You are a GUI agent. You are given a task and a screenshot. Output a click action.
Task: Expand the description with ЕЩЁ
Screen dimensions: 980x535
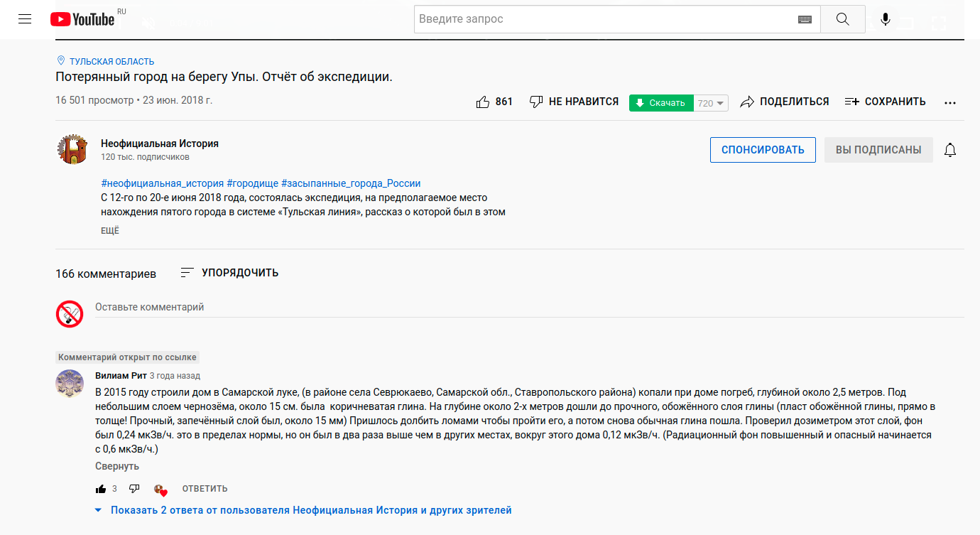pyautogui.click(x=110, y=231)
